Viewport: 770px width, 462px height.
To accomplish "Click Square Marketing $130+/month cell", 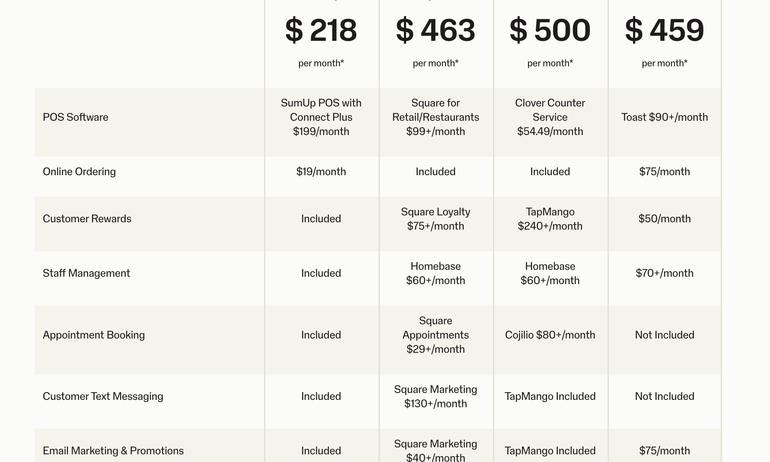I will [x=435, y=397].
